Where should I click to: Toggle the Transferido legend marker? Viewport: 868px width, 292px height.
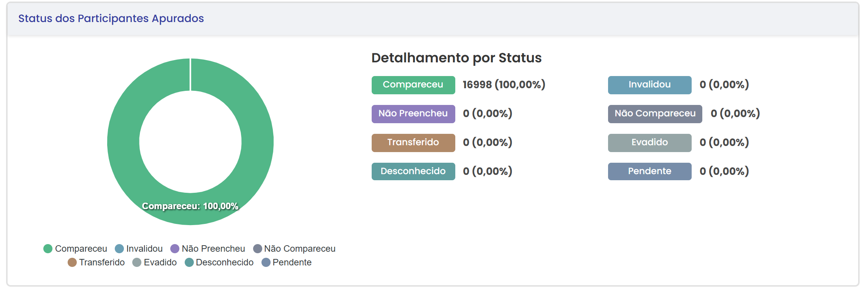(72, 262)
